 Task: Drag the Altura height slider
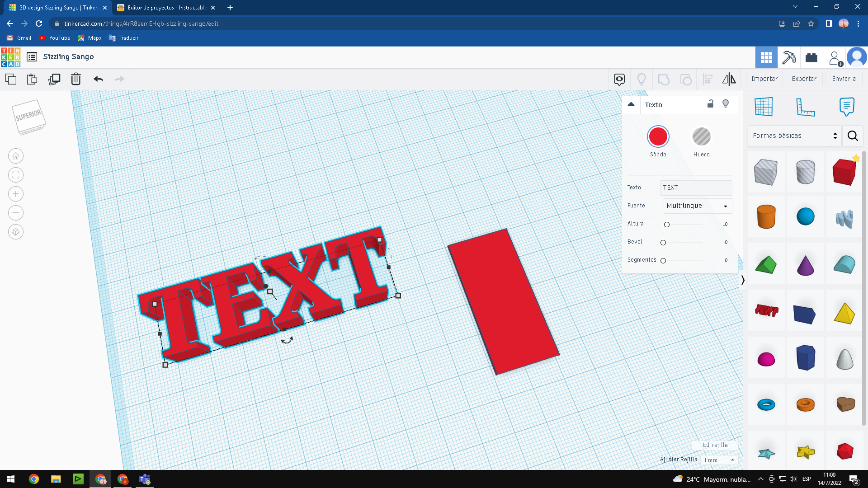[x=666, y=224]
